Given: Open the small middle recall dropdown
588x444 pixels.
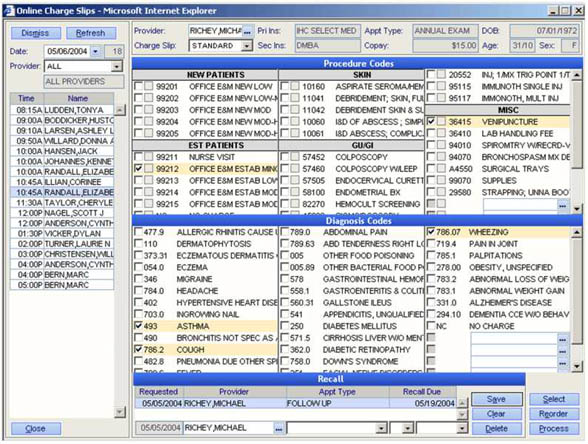Looking at the screenshot, I should [x=408, y=428].
